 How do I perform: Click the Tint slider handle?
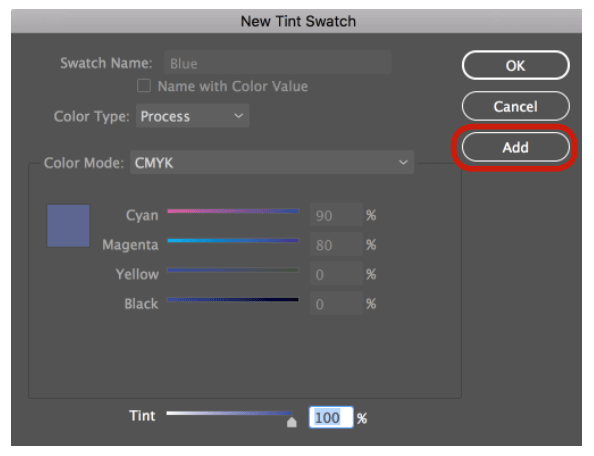point(292,422)
